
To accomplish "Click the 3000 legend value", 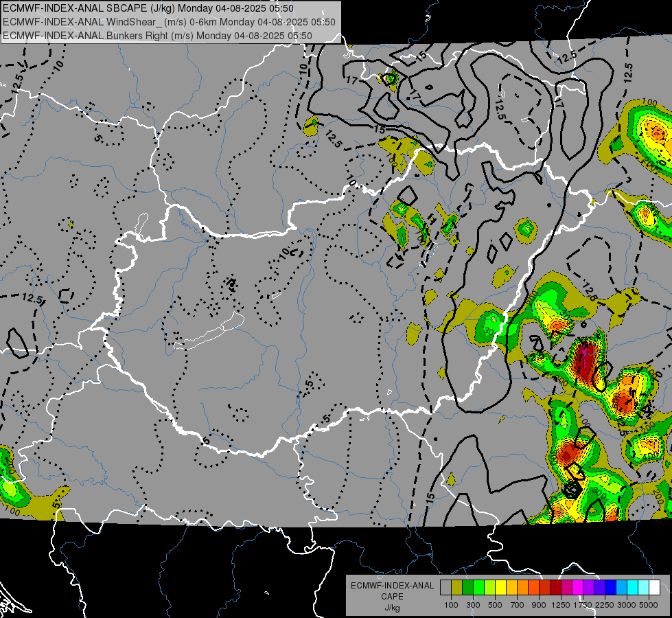I will point(627,605).
